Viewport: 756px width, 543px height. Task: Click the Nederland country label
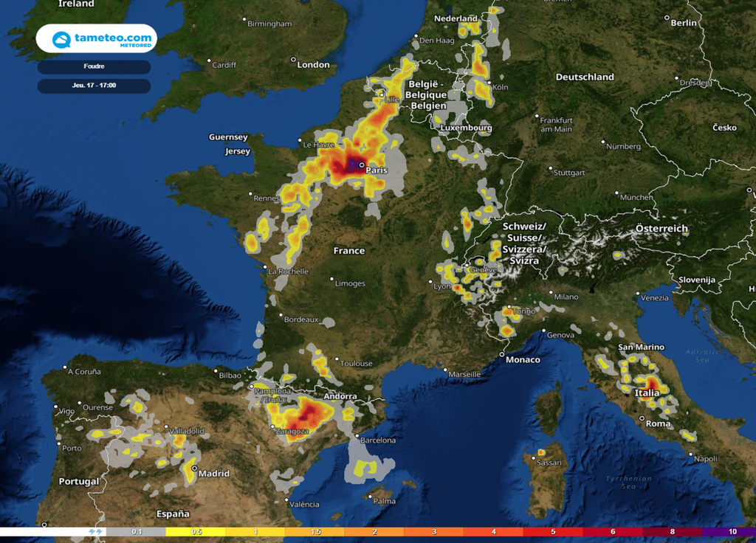click(x=456, y=18)
